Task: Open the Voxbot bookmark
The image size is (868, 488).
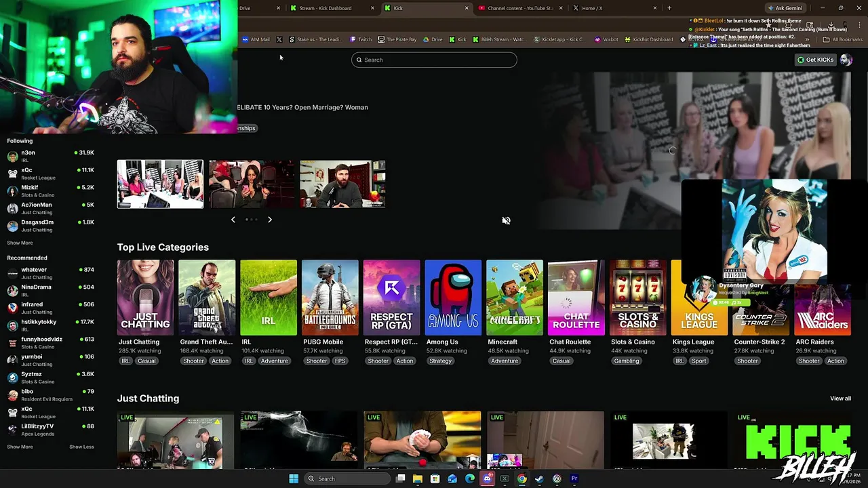Action: [606, 39]
